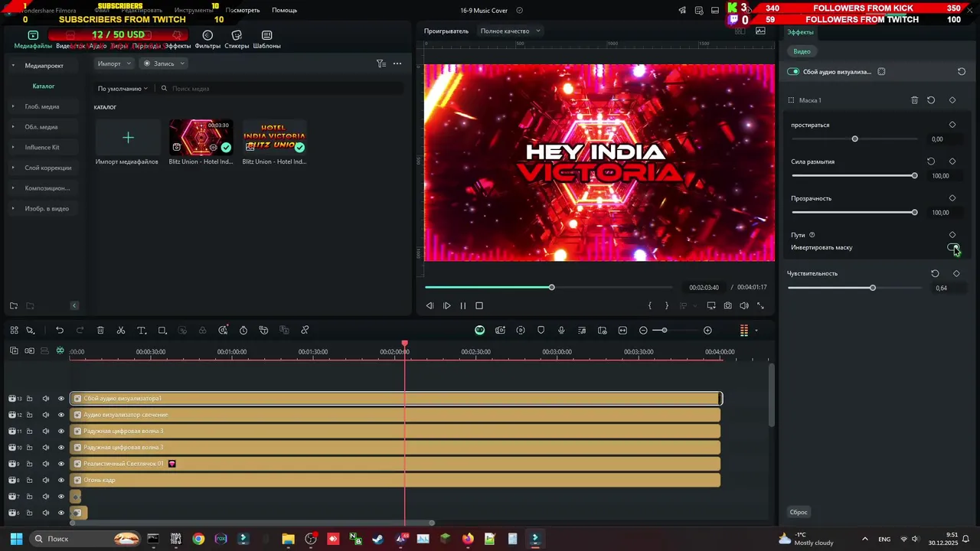The height and width of the screenshot is (551, 980).
Task: Open the Фильтры tab
Action: point(207,40)
